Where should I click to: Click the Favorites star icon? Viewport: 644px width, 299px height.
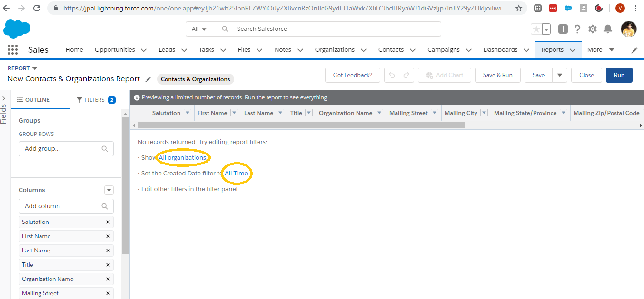tap(536, 29)
